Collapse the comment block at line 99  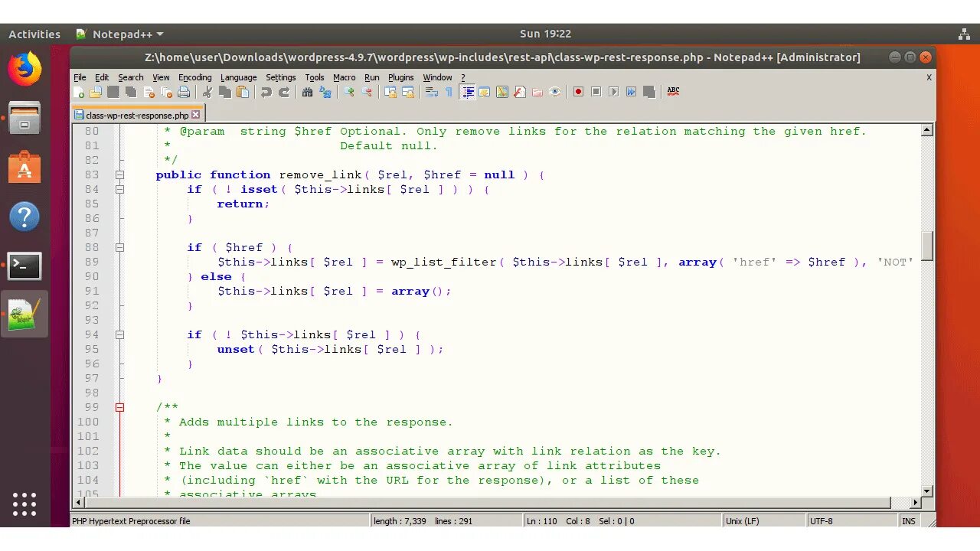coord(119,407)
